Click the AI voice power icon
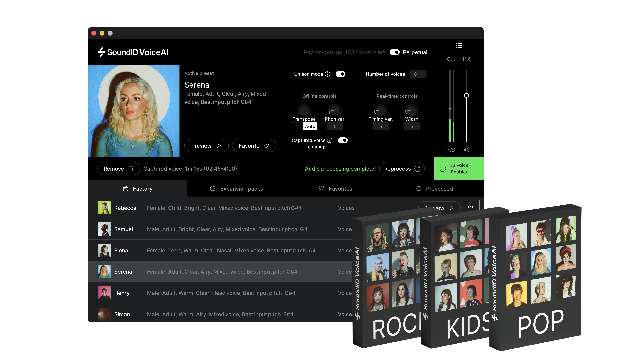This screenshot has height=364, width=629. click(x=443, y=169)
